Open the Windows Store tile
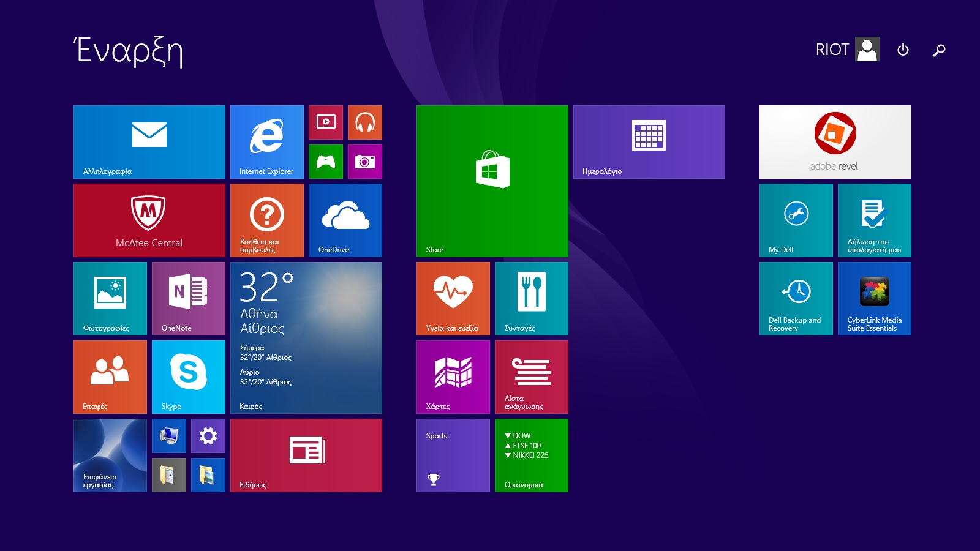 tap(492, 181)
